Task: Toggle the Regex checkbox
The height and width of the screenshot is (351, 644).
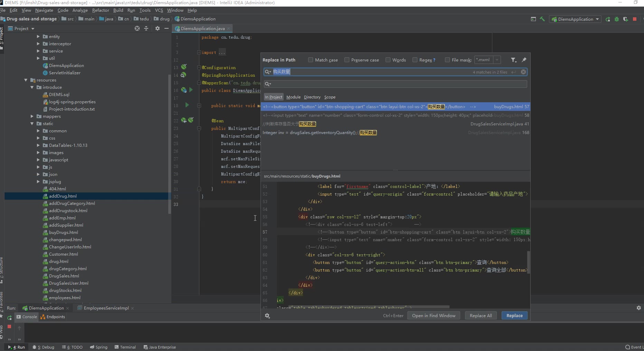Action: pos(415,60)
